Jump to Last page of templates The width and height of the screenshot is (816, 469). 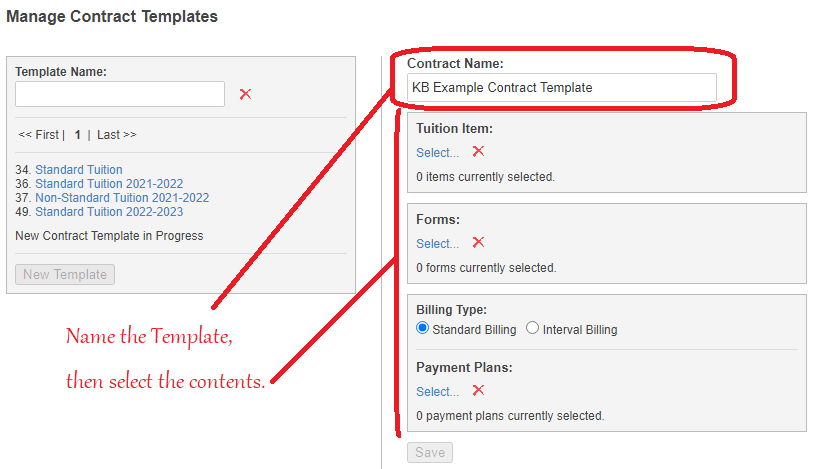click(116, 135)
